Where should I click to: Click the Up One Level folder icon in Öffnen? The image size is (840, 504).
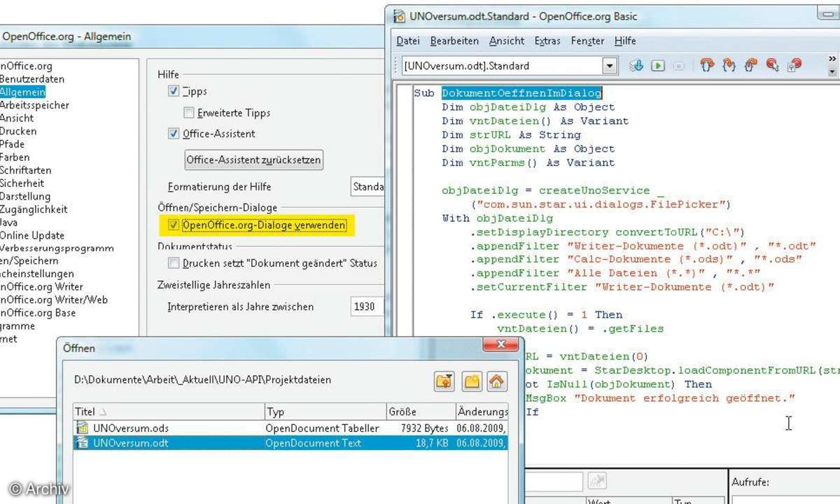pos(444,381)
